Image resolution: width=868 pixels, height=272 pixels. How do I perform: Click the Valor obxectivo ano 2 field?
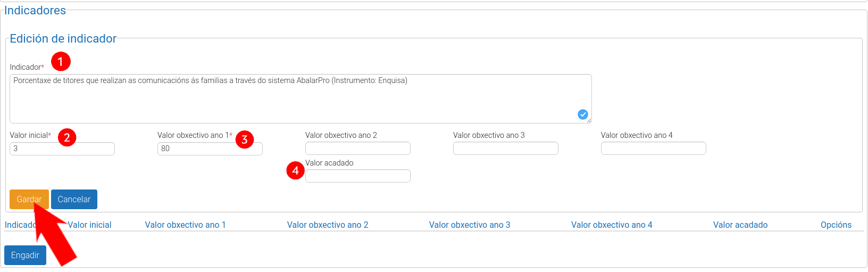(x=358, y=149)
